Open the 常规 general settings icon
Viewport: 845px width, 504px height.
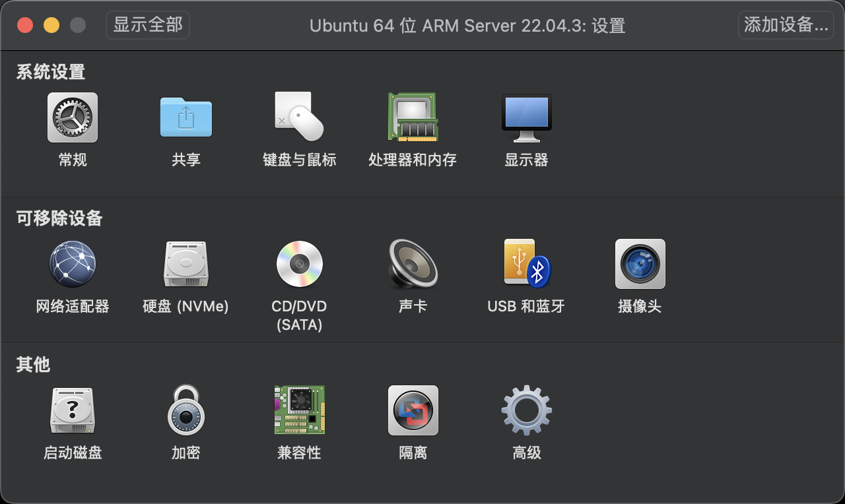coord(73,117)
